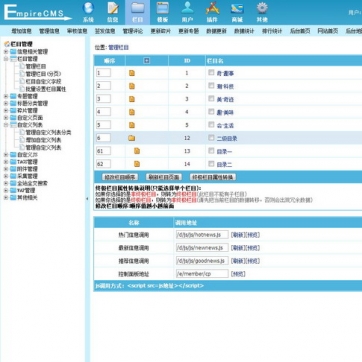Expand the 自定义页面 tree node
The image size is (362, 362).
[6, 118]
